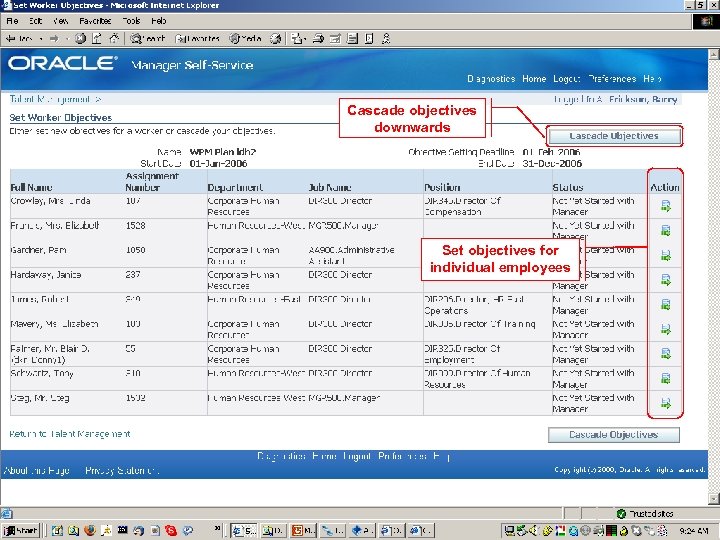Click the action icon for Francis, Mrs. Elizabeth
Image resolution: width=720 pixels, height=540 pixels.
point(665,231)
